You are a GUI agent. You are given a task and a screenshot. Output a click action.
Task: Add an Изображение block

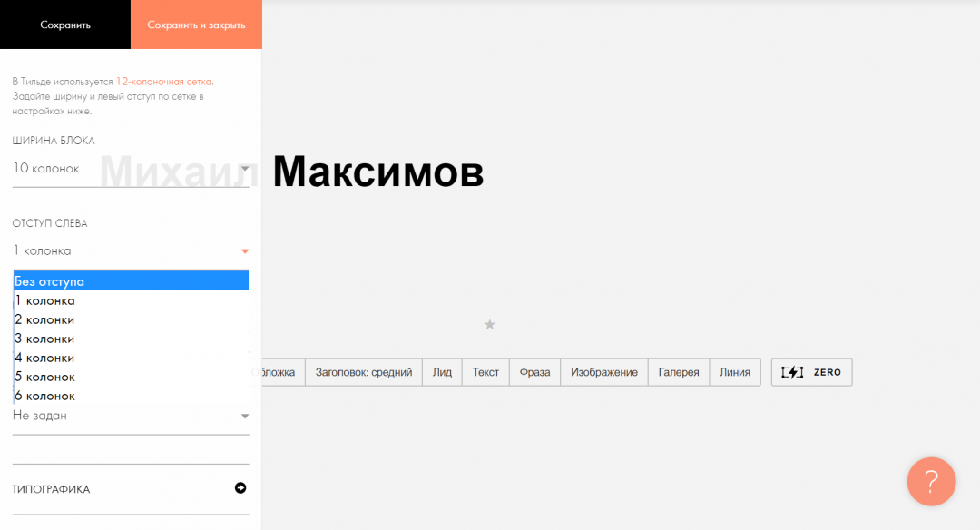tap(603, 372)
